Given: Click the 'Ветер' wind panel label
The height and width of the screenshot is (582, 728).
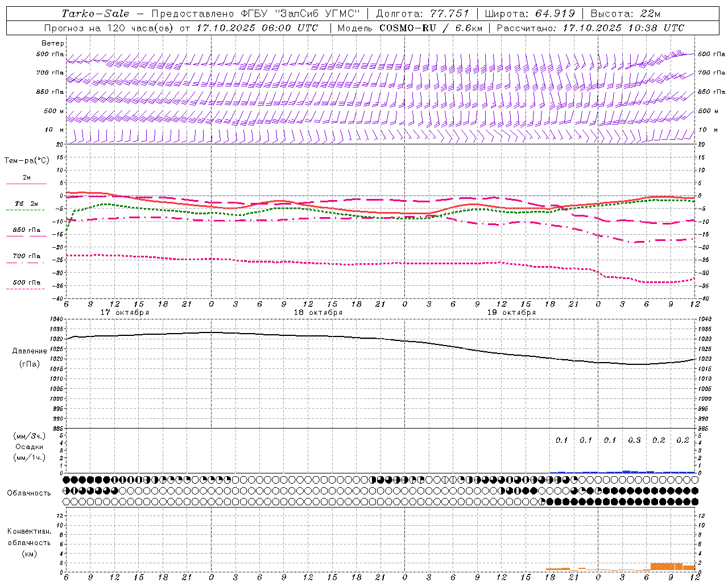Looking at the screenshot, I should click(53, 43).
